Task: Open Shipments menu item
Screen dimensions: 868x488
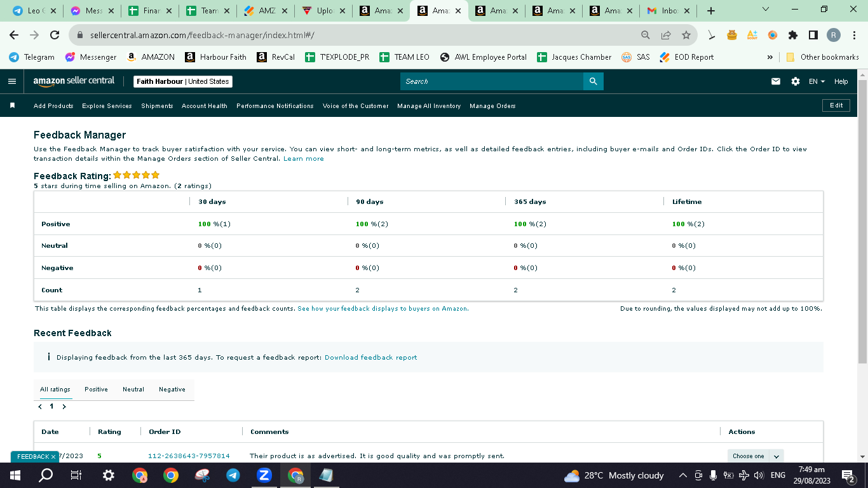Action: coord(157,106)
